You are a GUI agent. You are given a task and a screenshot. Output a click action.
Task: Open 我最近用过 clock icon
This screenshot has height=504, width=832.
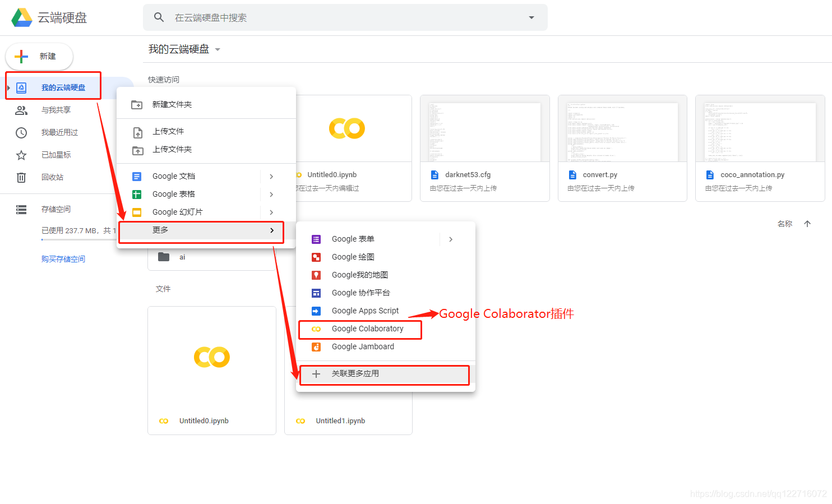(x=21, y=133)
